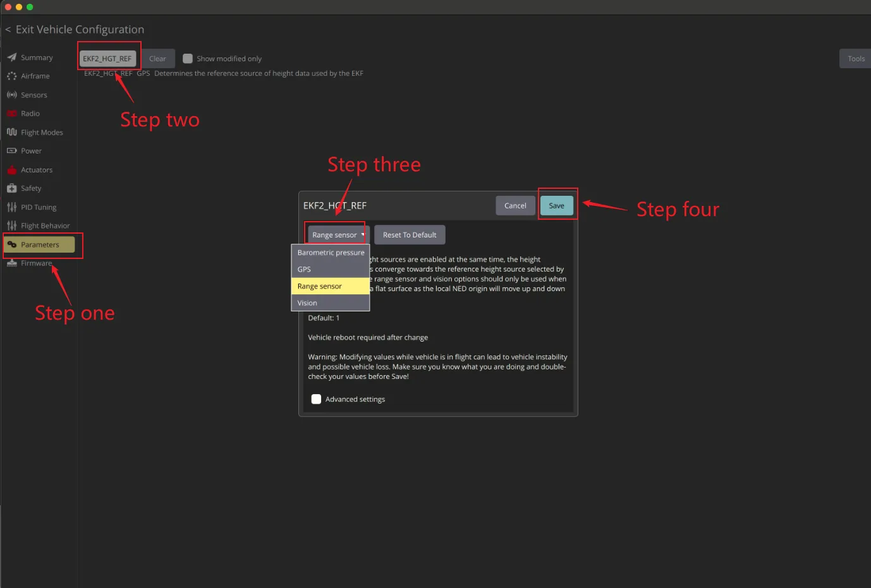Go to the Power setup label

coord(31,151)
